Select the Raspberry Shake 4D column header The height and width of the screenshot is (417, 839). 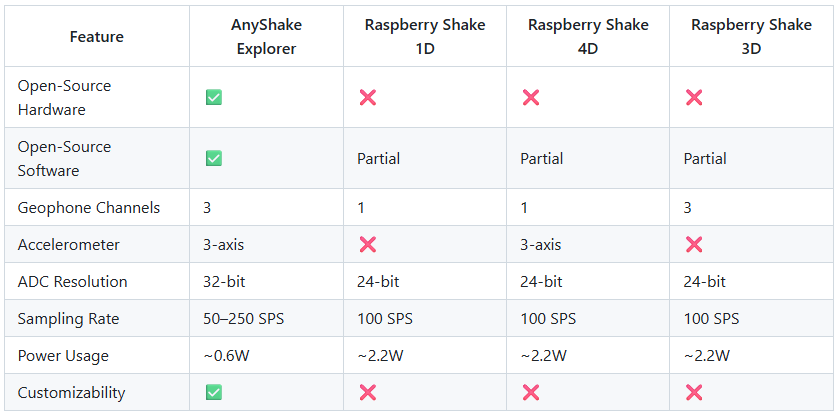coord(588,36)
